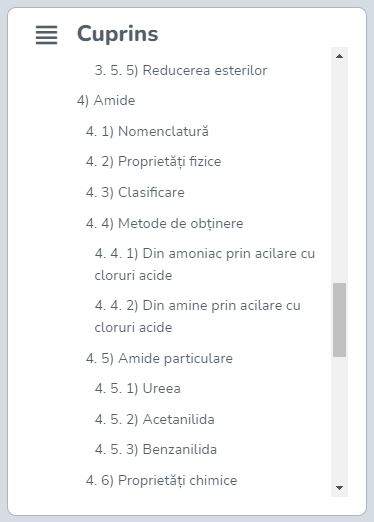This screenshot has width=374, height=522.
Task: Select 'Din amoniac prin acilare' entry
Action: tap(205, 264)
